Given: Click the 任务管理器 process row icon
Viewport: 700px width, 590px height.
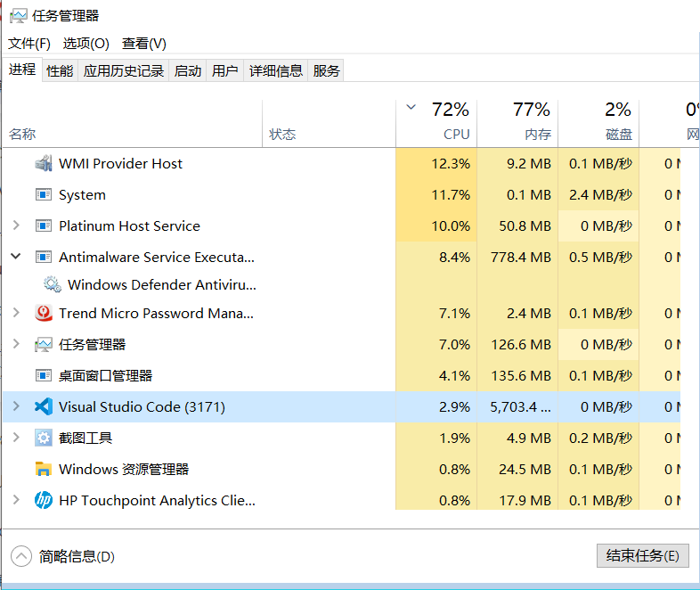Looking at the screenshot, I should pos(44,344).
